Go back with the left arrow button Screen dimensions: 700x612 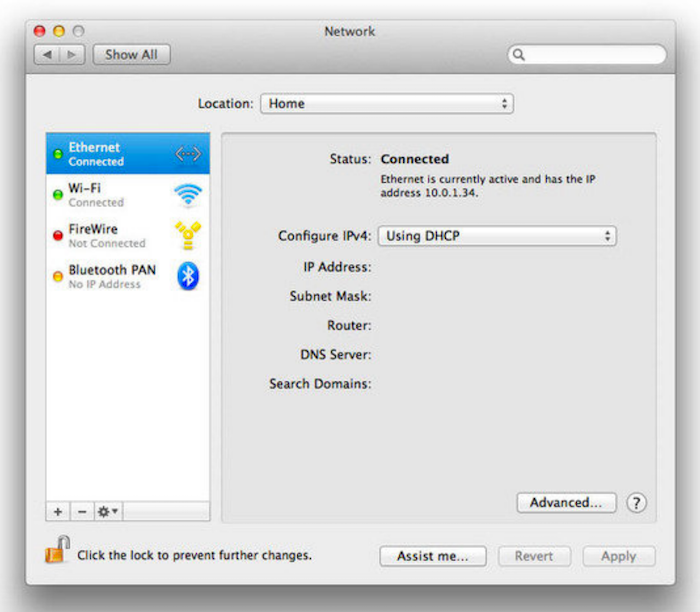[47, 55]
